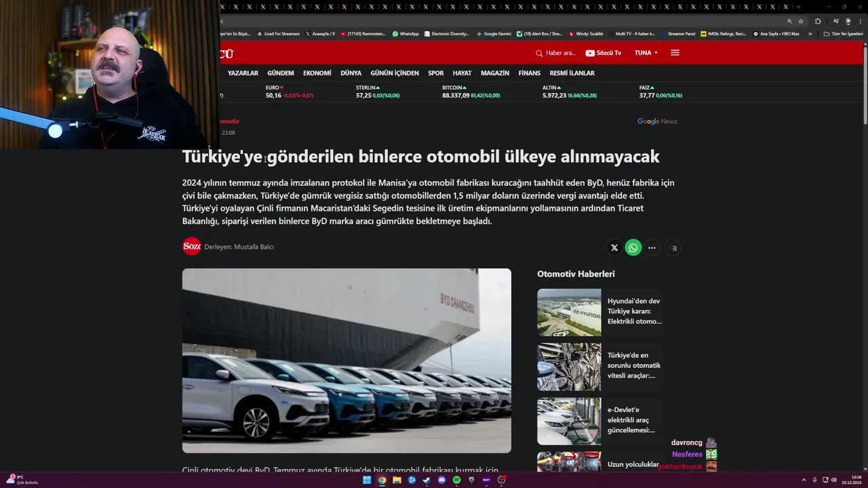Open Tüm Yer İşaretleri bookmarks folder
The width and height of the screenshot is (868, 488).
click(x=844, y=33)
